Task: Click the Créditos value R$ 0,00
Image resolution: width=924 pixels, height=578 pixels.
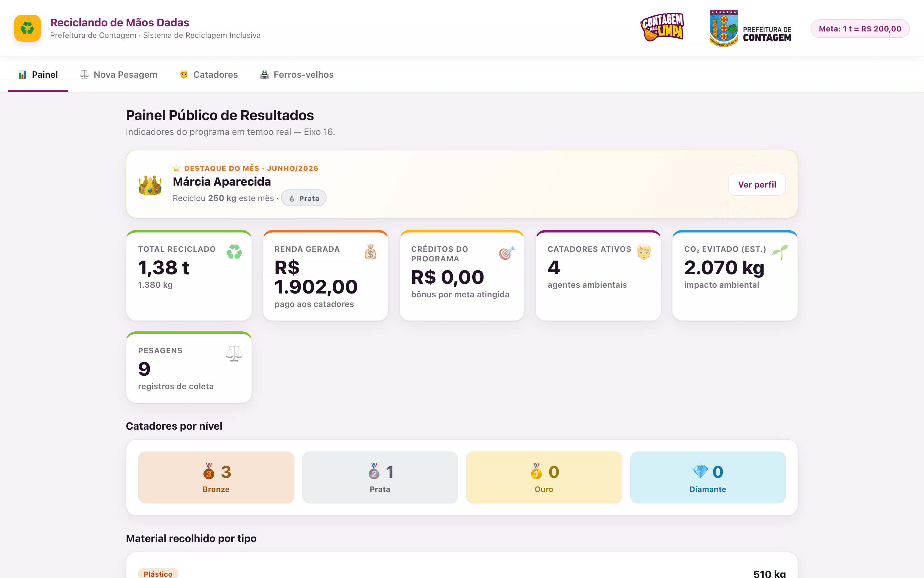Action: pos(448,277)
